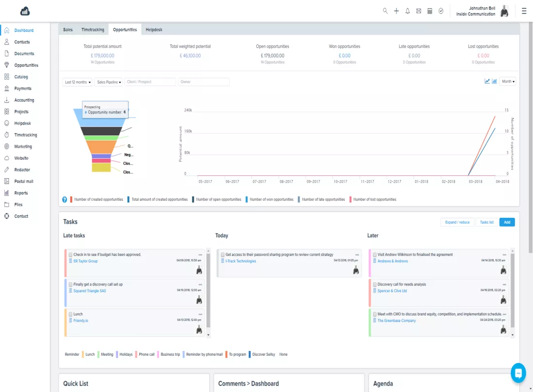Viewport: 533px width, 392px height.
Task: Open Opportunities in the left sidebar
Action: pyautogui.click(x=26, y=65)
